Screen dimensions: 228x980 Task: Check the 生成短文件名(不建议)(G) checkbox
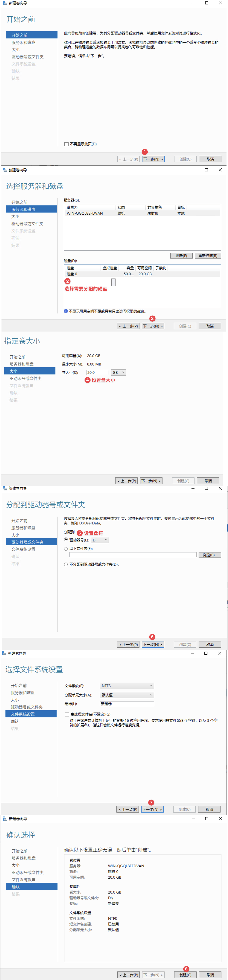click(x=67, y=714)
